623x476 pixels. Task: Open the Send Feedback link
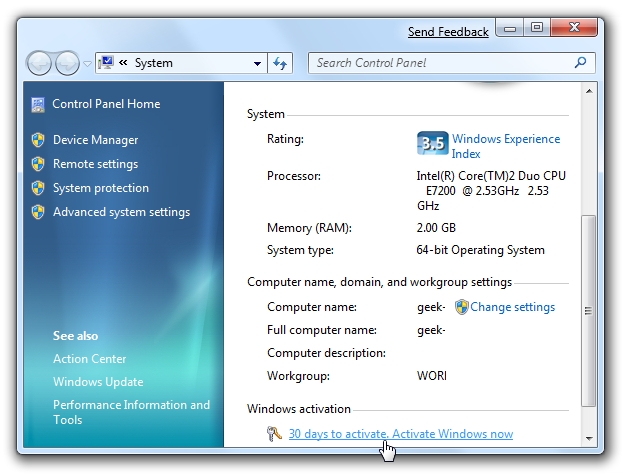[448, 32]
